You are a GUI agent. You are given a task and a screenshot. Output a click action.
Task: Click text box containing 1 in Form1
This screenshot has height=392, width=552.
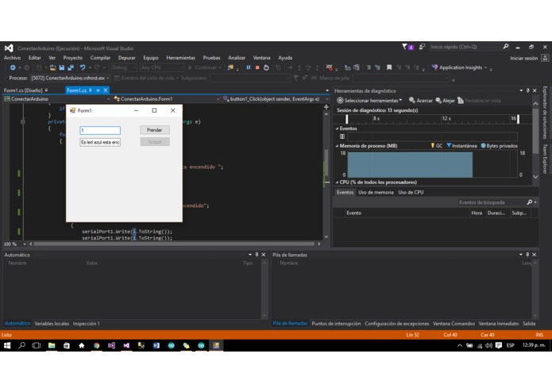pos(100,130)
